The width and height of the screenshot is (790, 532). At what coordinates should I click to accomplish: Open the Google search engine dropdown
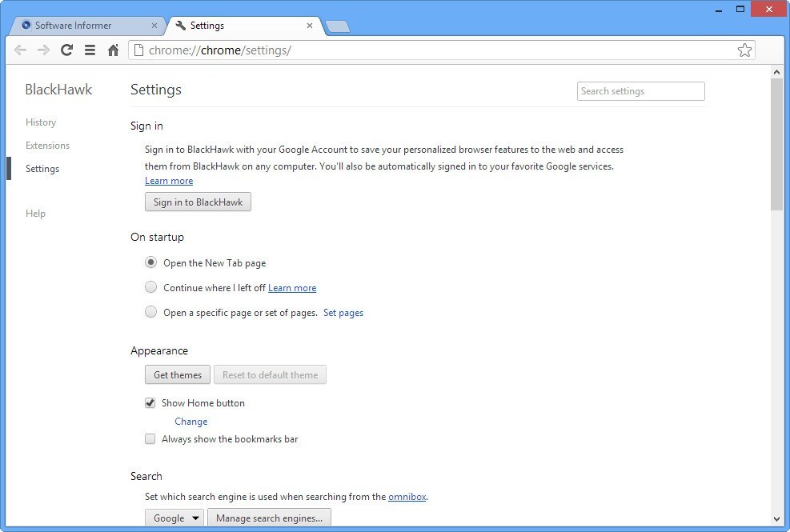click(174, 518)
